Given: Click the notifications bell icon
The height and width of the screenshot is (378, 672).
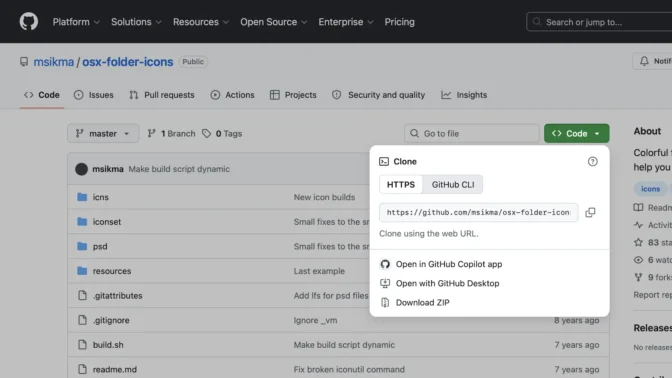Looking at the screenshot, I should (x=644, y=61).
